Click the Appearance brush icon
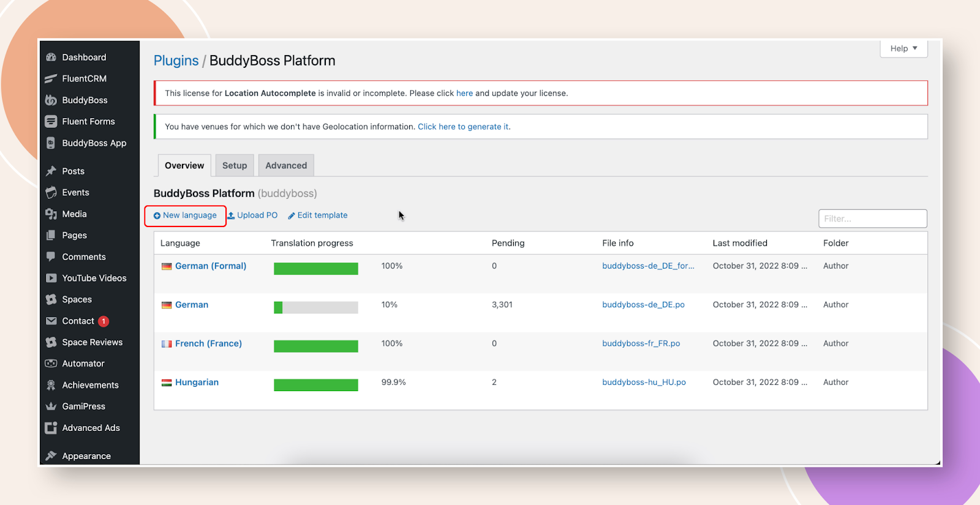Screen dimensions: 980x505 coord(51,456)
